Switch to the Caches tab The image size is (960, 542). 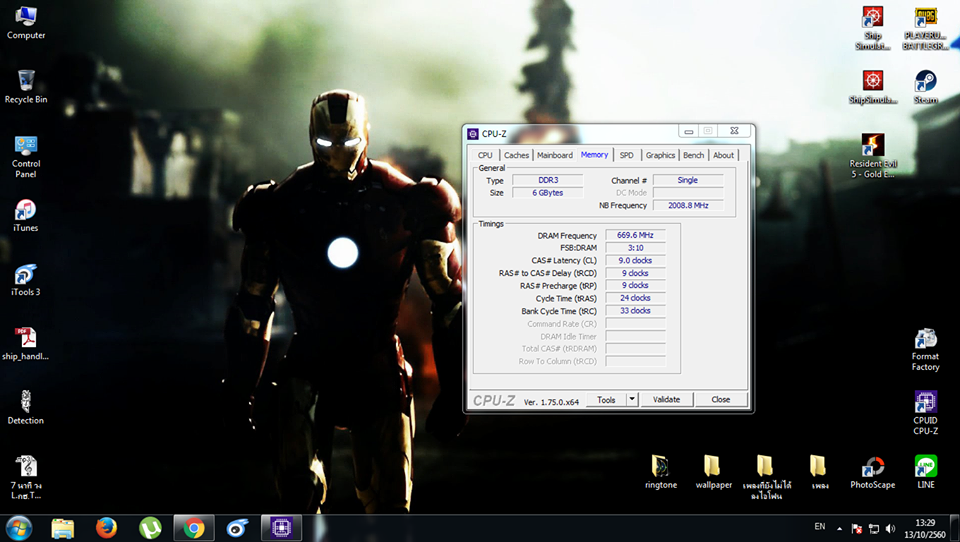point(516,156)
